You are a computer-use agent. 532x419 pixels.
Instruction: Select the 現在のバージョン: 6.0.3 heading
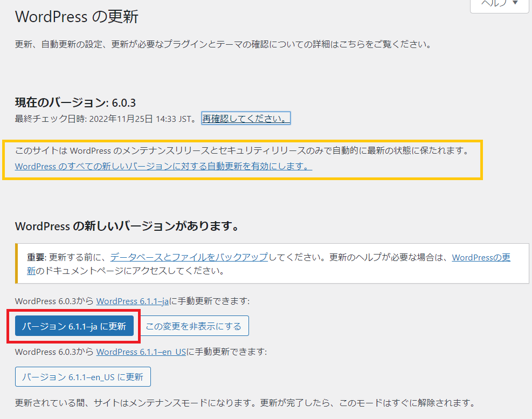coord(75,102)
